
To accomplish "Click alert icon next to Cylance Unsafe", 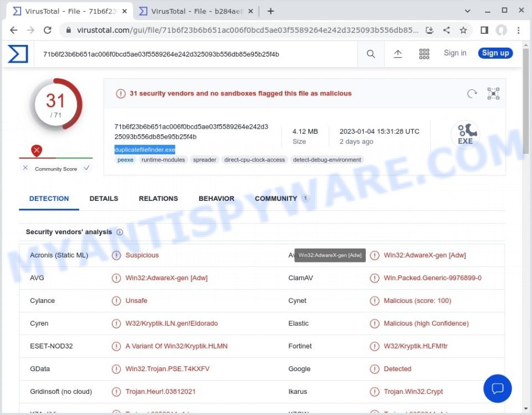I will tap(116, 301).
